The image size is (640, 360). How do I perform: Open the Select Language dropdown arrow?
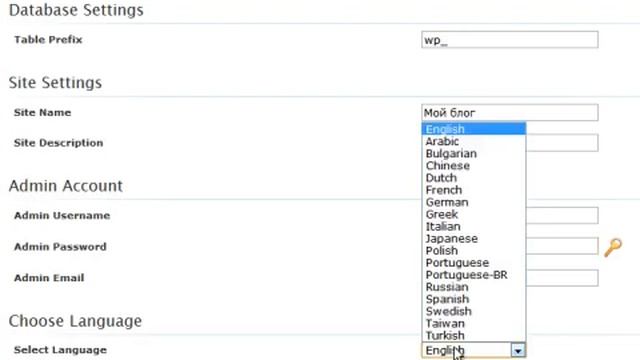tap(518, 350)
